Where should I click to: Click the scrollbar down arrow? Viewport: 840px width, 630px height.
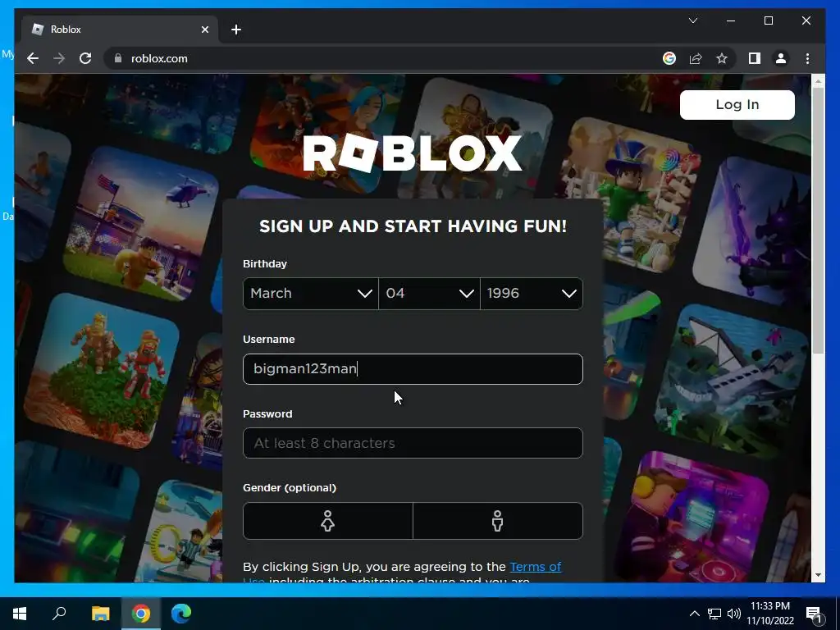(818, 575)
